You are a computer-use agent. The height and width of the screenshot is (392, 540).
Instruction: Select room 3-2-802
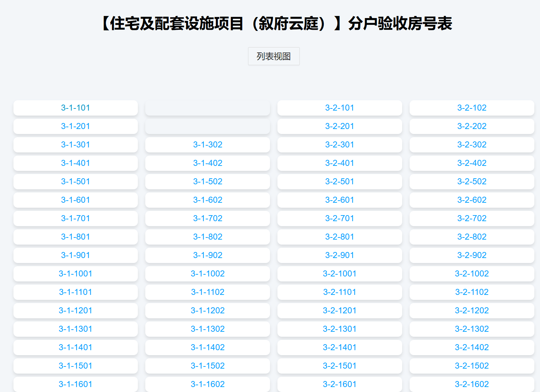472,237
